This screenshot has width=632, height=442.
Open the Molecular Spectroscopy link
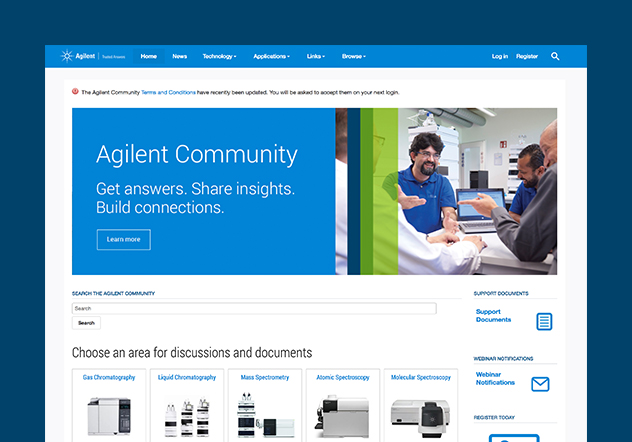(421, 378)
